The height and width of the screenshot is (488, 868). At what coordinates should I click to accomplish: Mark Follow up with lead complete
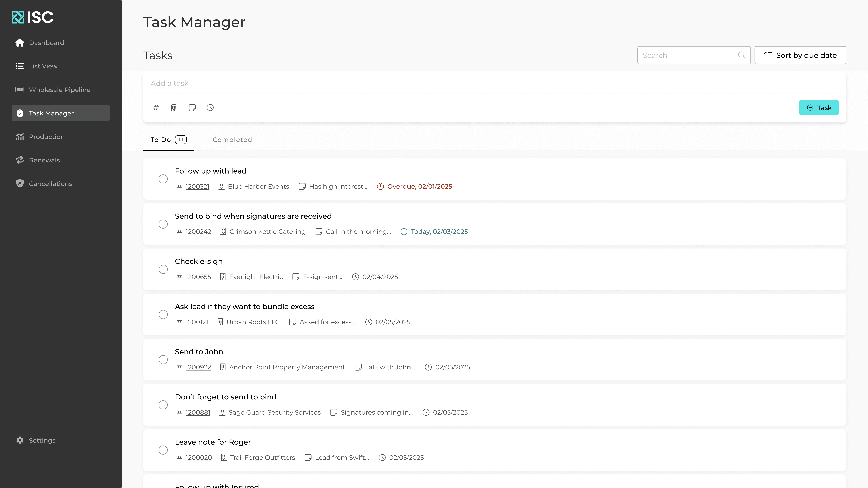[163, 179]
